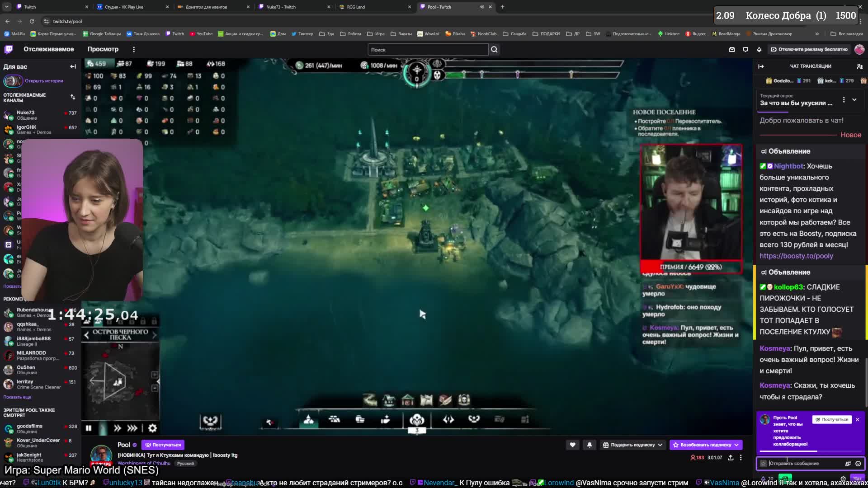
Task: Sort followed channels list
Action: click(73, 97)
